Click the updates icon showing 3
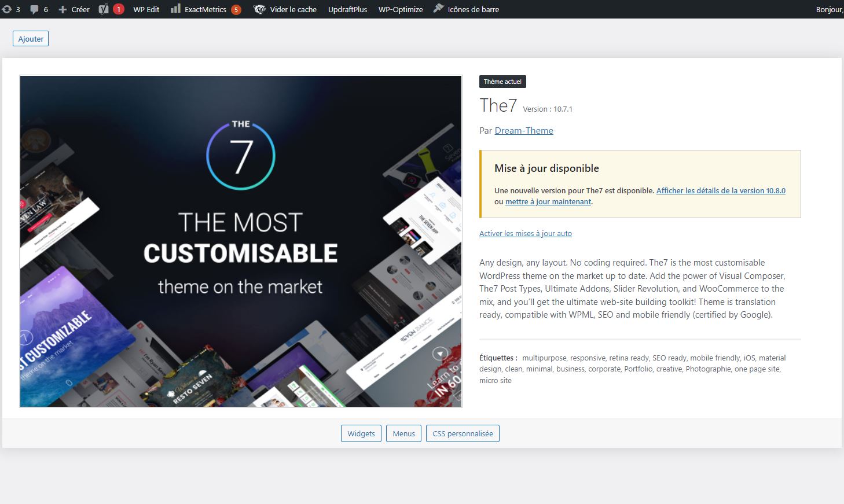This screenshot has height=504, width=844. coord(7,9)
